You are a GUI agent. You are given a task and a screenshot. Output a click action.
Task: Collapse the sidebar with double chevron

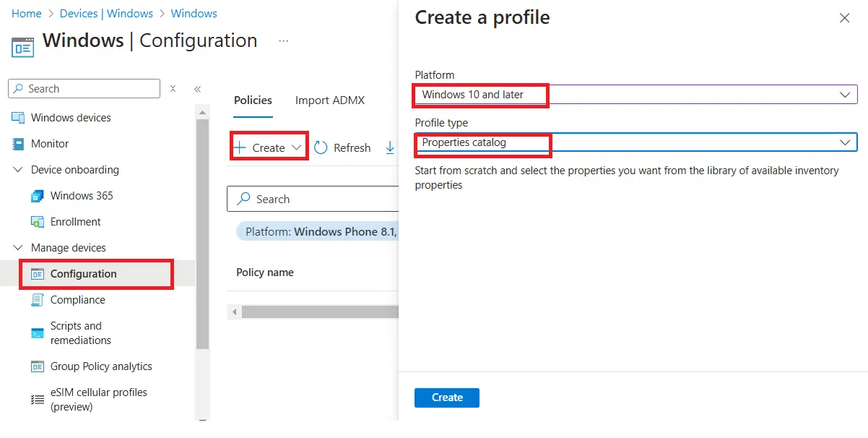click(197, 89)
